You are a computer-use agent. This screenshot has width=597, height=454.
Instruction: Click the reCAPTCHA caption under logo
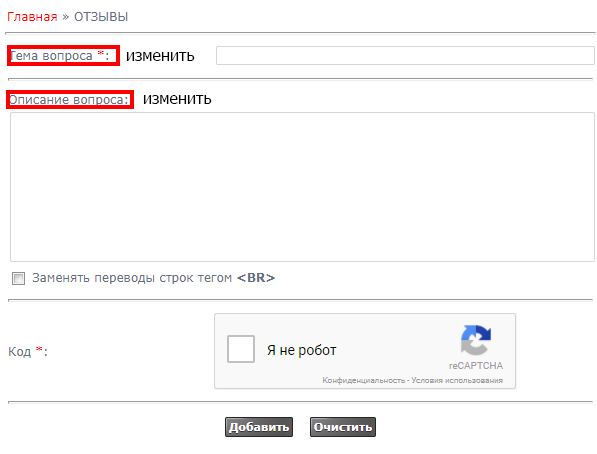(476, 366)
